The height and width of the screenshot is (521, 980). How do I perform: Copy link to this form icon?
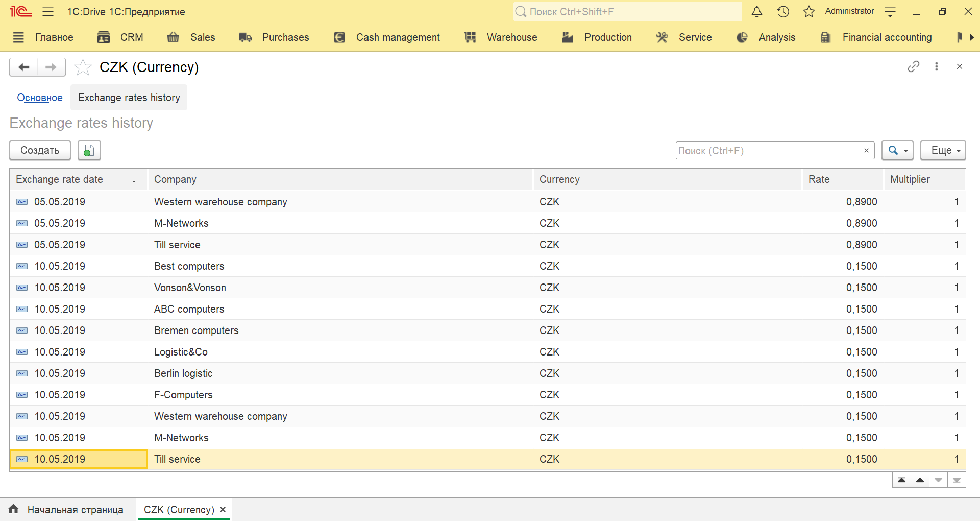[x=914, y=66]
